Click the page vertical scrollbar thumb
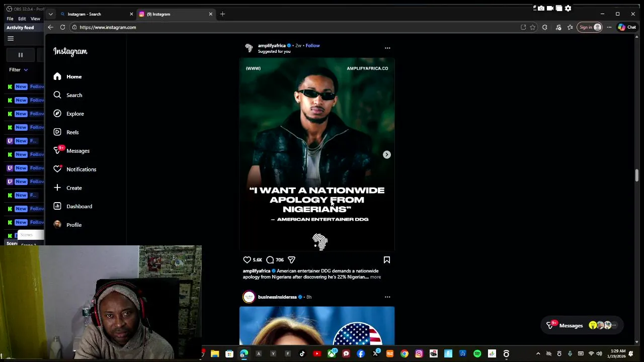Screen dimensions: 644x362 tap(636, 175)
